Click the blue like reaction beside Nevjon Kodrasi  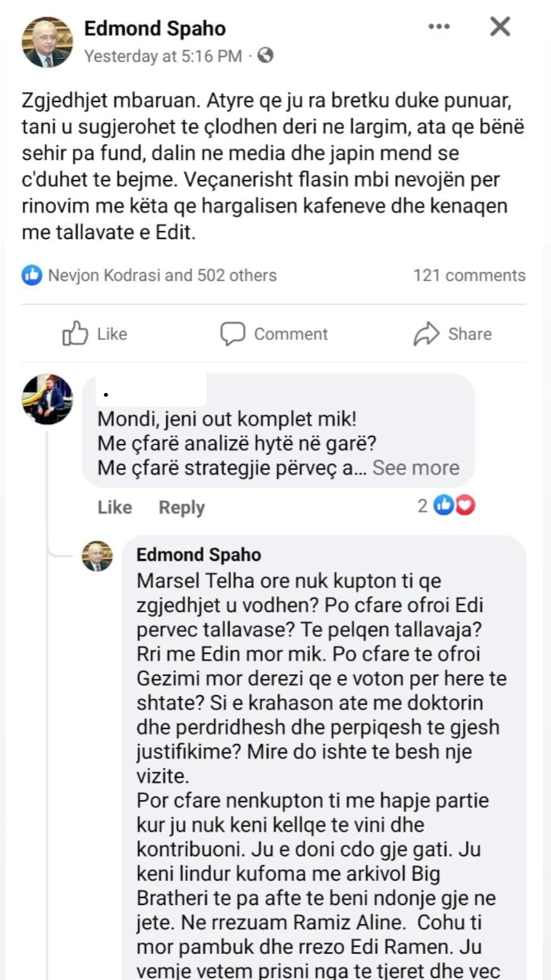pos(32,275)
